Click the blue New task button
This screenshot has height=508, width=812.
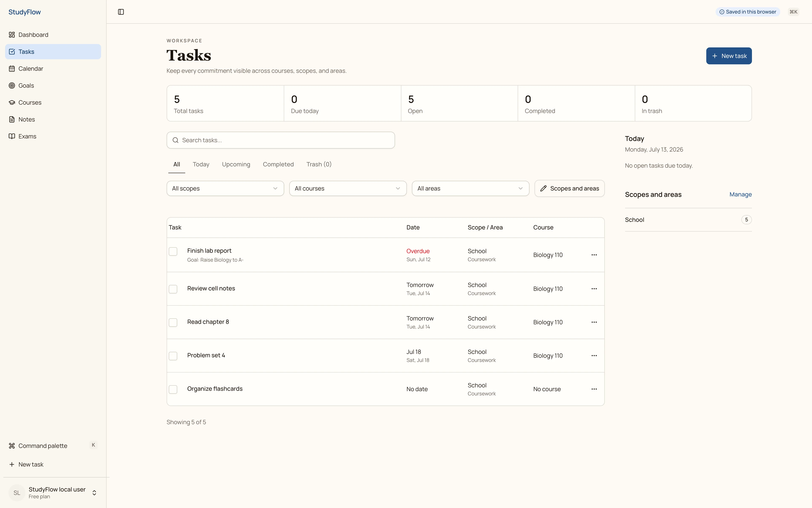point(729,56)
